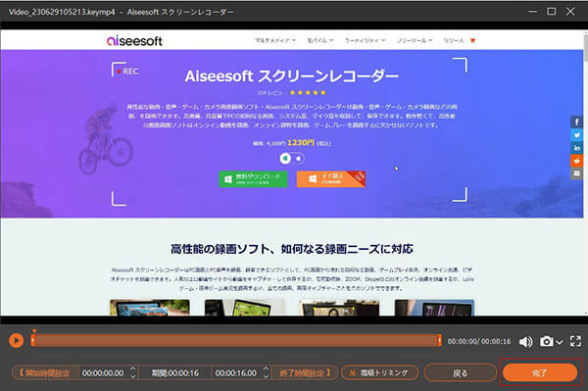The height and width of the screenshot is (391, 588).
Task: Open the third feature thumbnail in the recorded page
Action: pyautogui.click(x=339, y=308)
